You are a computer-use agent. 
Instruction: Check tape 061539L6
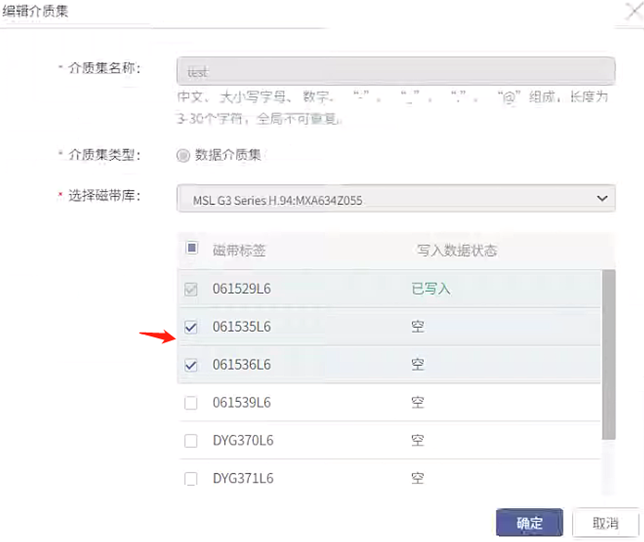point(191,403)
